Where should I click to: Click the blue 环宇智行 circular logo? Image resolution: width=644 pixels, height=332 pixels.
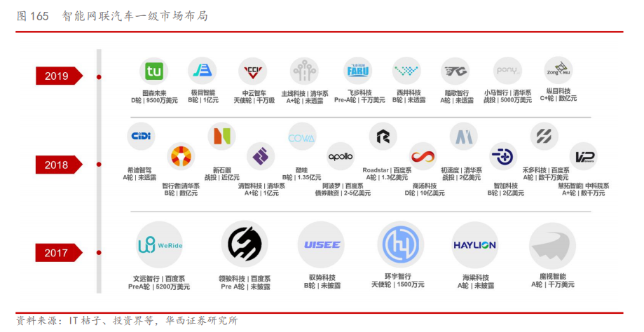[400, 244]
